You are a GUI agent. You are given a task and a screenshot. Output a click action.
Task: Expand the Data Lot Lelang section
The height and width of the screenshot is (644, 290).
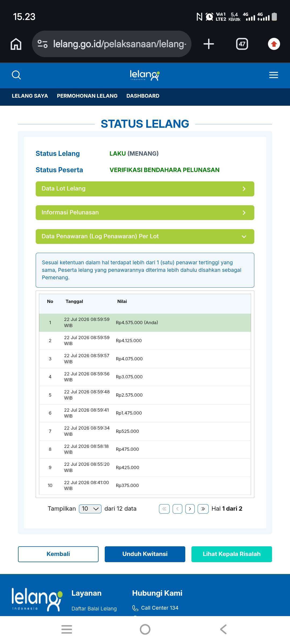click(x=145, y=189)
